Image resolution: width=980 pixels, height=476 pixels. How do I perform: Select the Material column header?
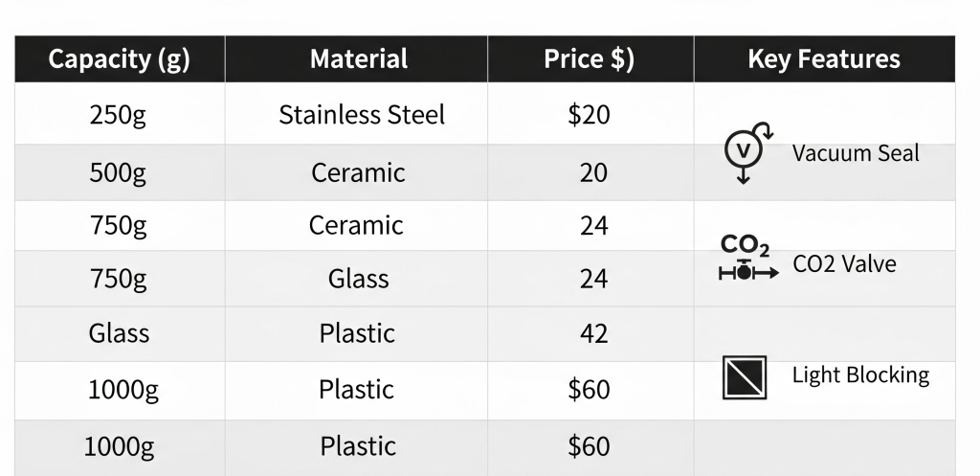pos(359,59)
